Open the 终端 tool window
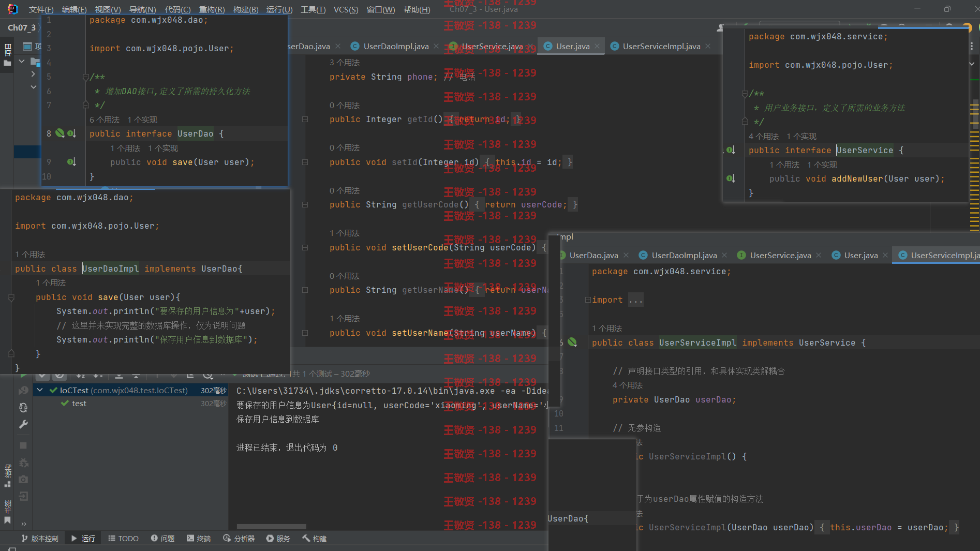This screenshot has height=551, width=980. click(x=199, y=539)
